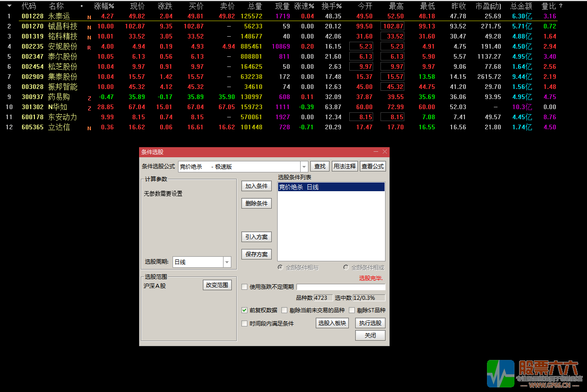Click the question mark icon beside 量比 header
The image size is (587, 392).
pos(560,6)
